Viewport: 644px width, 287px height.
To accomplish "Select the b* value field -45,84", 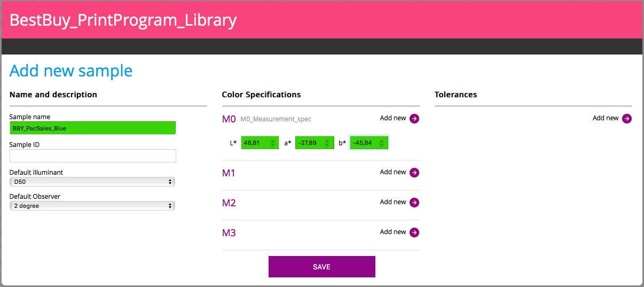I will [x=369, y=143].
